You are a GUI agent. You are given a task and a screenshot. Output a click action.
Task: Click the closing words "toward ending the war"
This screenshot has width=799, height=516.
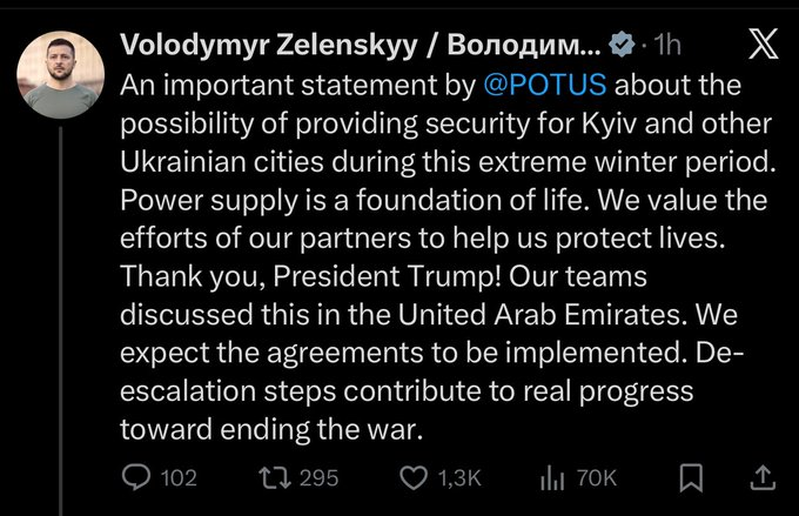(270, 430)
